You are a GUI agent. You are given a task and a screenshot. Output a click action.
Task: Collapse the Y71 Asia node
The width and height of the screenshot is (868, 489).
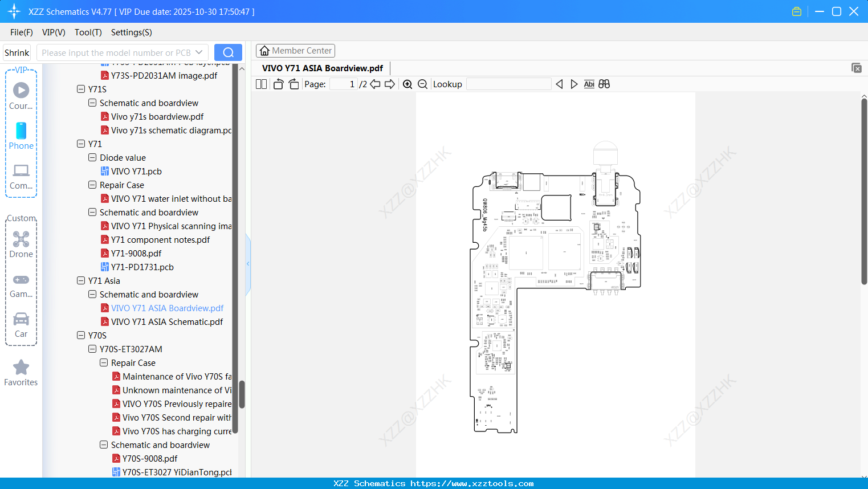[x=81, y=280]
